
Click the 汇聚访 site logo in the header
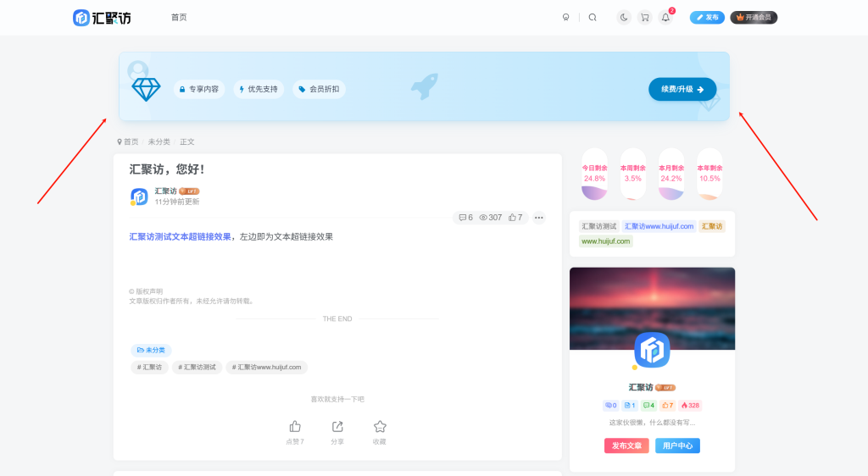[102, 18]
